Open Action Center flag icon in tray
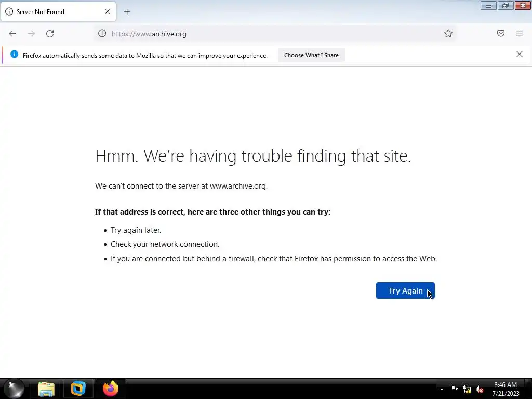532x399 pixels. tap(454, 389)
